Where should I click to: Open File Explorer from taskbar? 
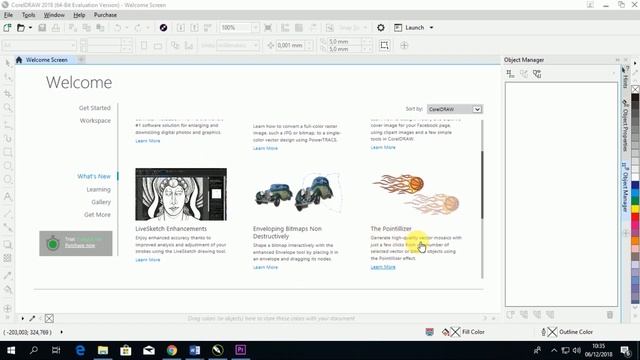coord(103,350)
